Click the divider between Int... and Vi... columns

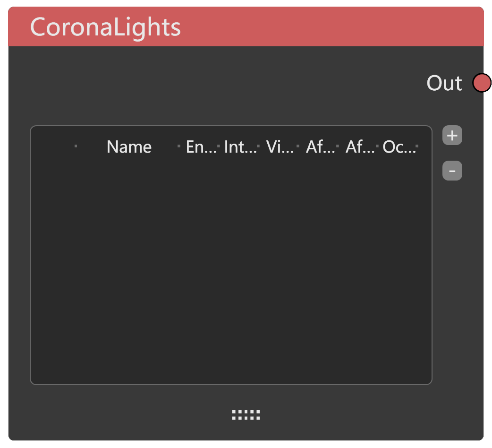point(258,146)
